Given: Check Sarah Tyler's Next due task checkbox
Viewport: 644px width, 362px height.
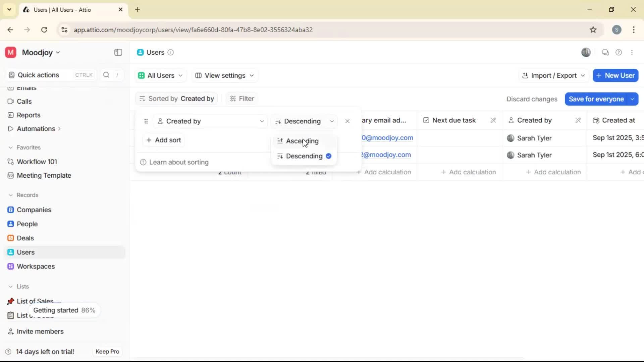Looking at the screenshot, I should [x=460, y=138].
